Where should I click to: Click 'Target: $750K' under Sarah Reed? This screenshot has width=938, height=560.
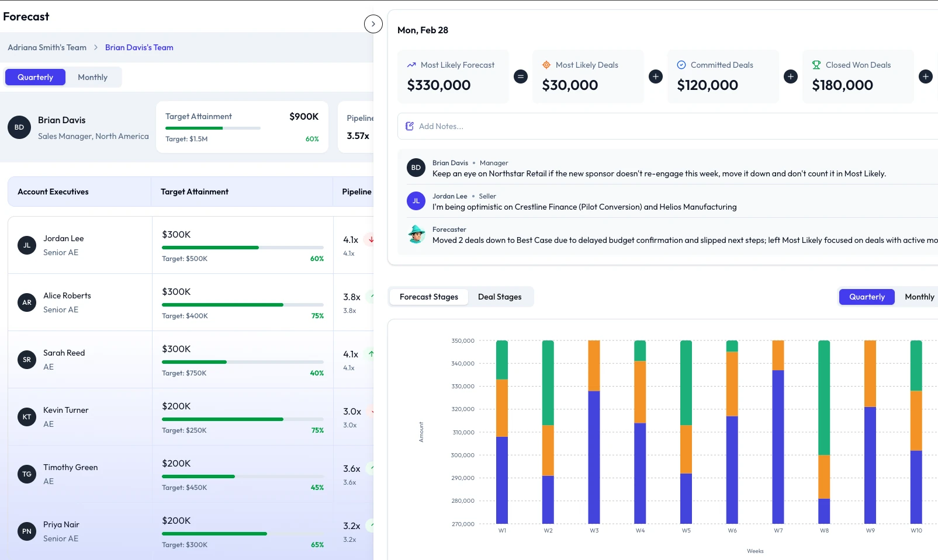coord(184,373)
